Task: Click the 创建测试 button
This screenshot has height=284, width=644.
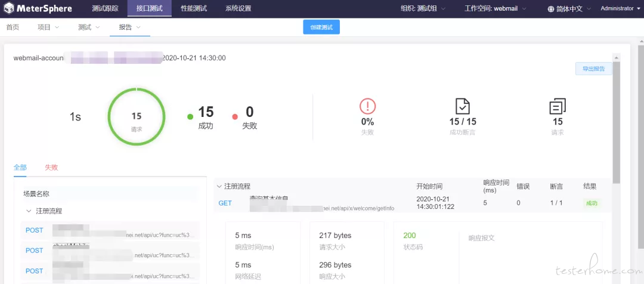Action: tap(321, 27)
